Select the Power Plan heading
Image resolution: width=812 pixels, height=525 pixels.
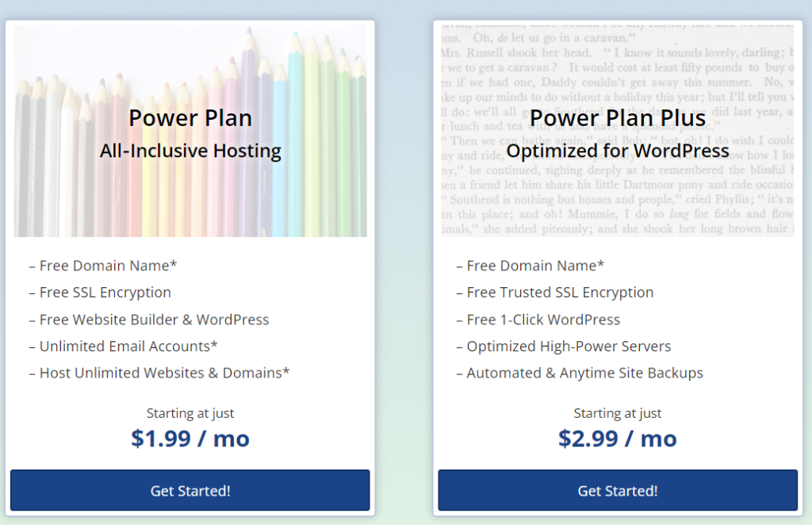click(190, 118)
